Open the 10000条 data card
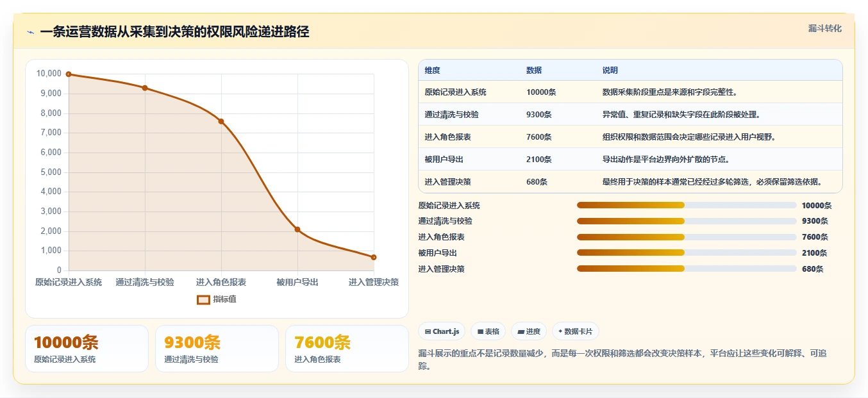The height and width of the screenshot is (398, 868). coord(87,349)
